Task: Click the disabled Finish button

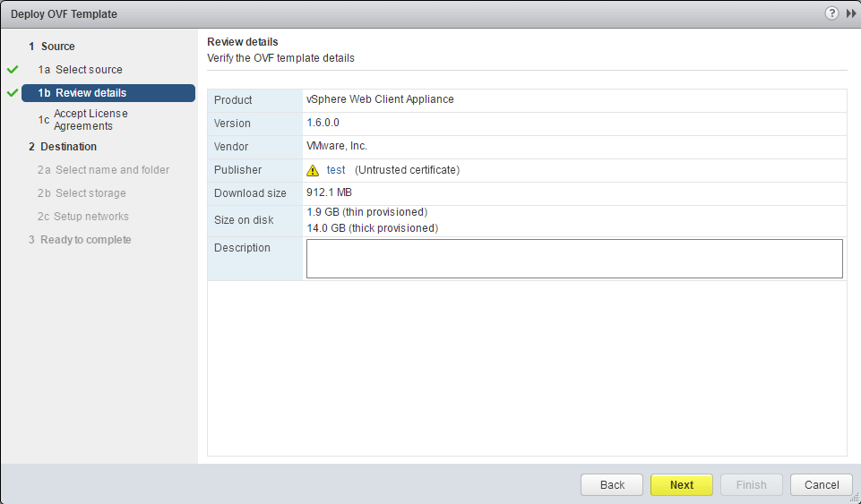Action: 751,485
